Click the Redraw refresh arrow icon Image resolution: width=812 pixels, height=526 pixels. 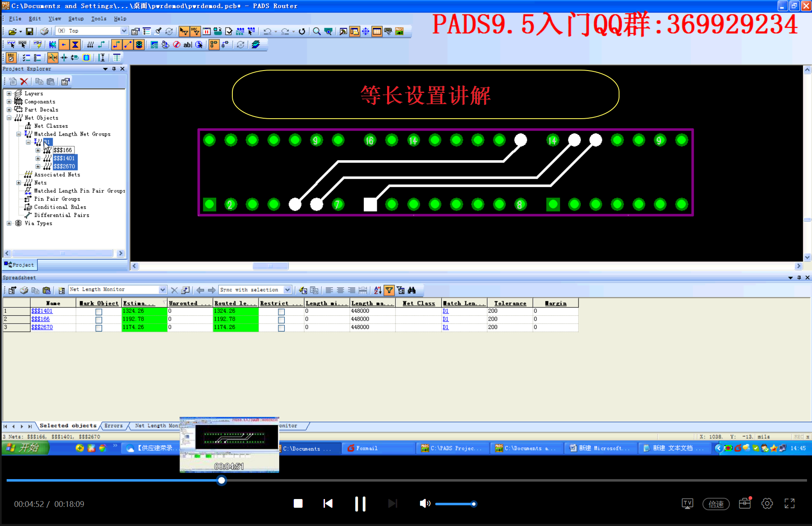tap(302, 31)
